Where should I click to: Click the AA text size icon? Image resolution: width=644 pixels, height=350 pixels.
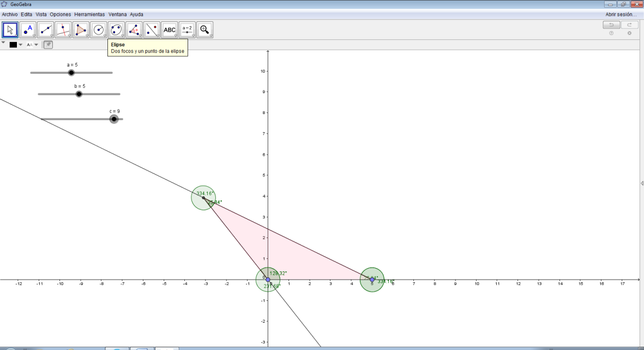click(29, 45)
